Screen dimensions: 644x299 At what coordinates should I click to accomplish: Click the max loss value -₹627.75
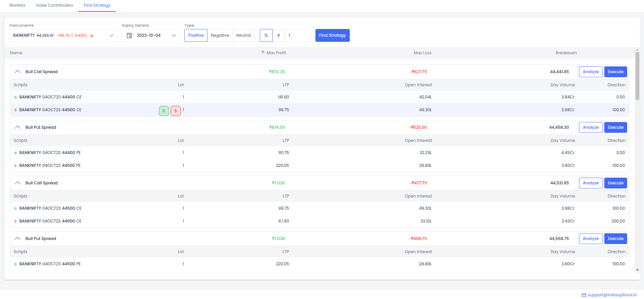418,72
